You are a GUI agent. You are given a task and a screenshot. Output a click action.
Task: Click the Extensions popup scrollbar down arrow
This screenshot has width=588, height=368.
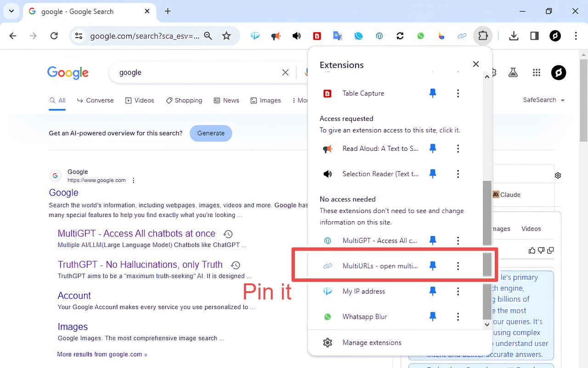click(x=487, y=325)
